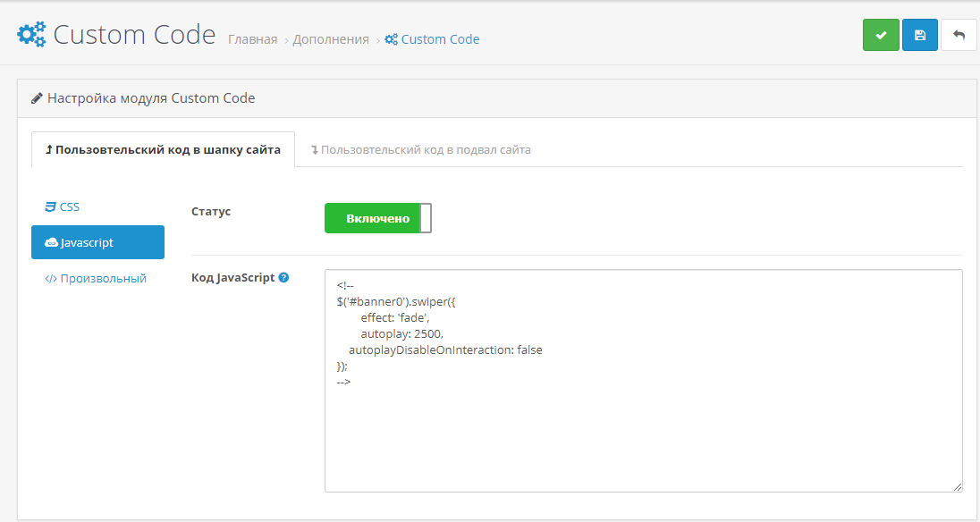
Task: Click the Статус field label
Action: pos(211,212)
